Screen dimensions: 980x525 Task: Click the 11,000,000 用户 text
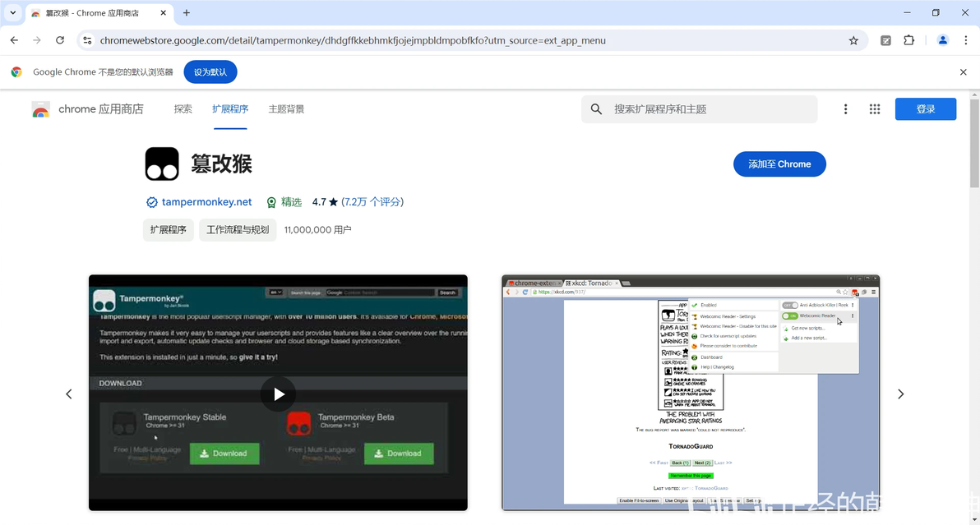click(317, 230)
